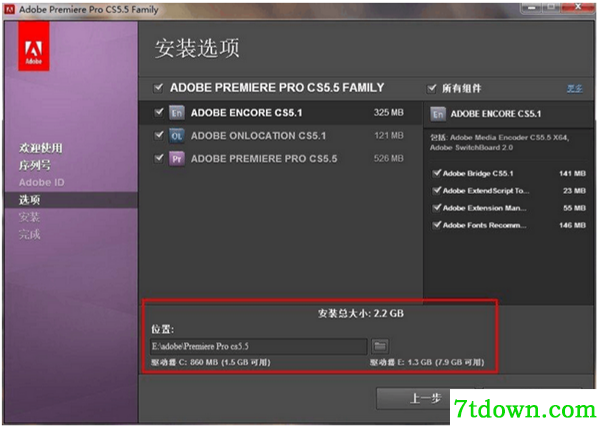Uncheck Adobe Bridge CS5.1 component

[437, 173]
